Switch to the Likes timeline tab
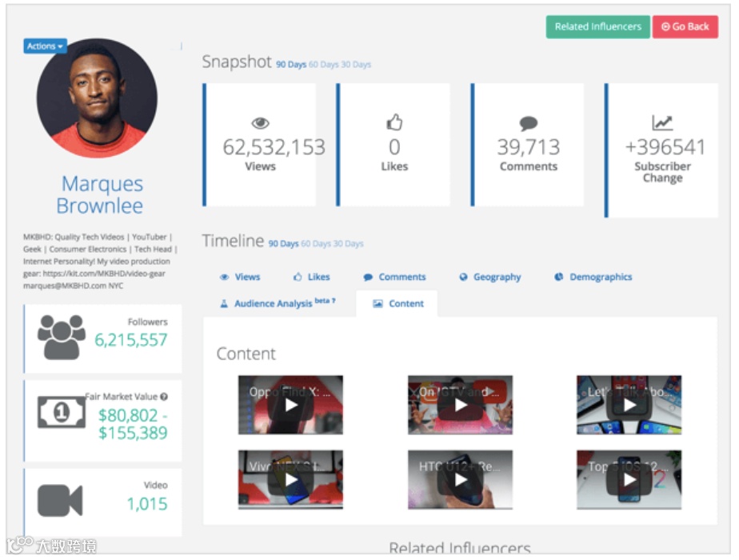 pos(312,277)
